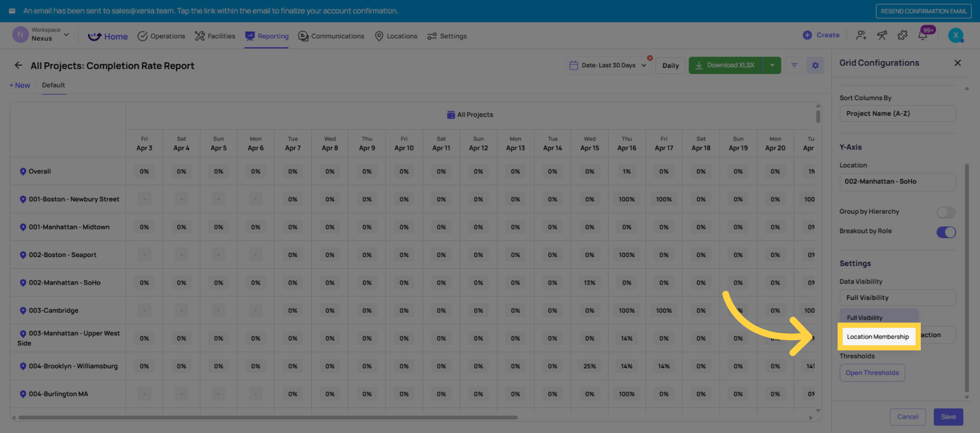Image resolution: width=980 pixels, height=433 pixels.
Task: Open Reporting menu
Action: click(x=266, y=36)
